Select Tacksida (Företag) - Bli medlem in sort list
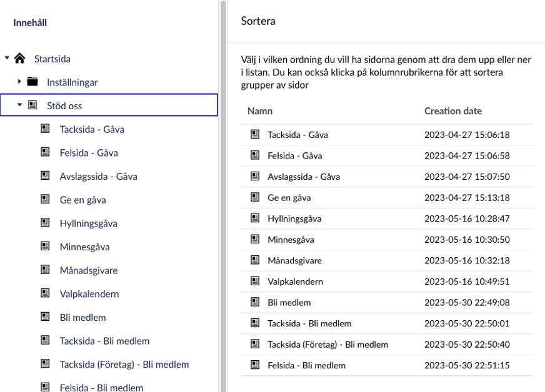This screenshot has height=392, width=545. point(327,345)
